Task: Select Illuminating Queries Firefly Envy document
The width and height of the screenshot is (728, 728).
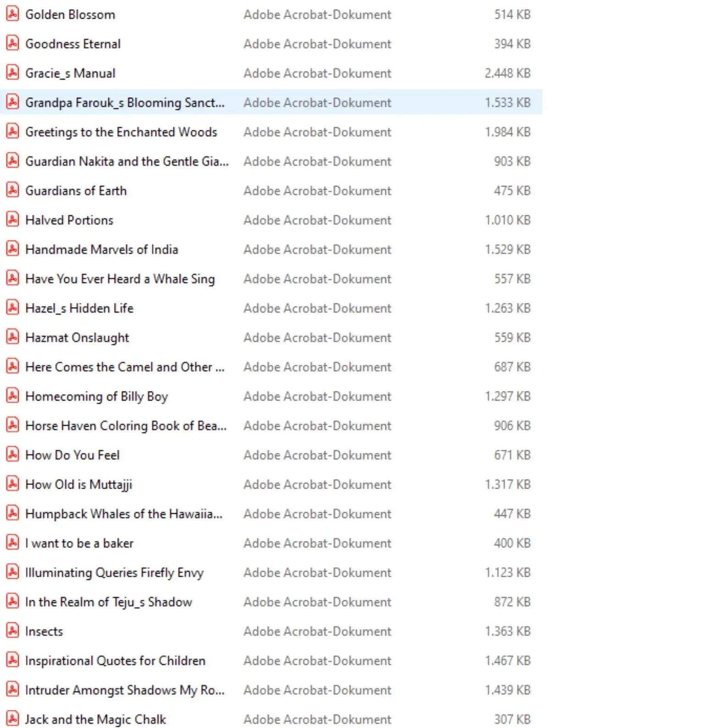Action: tap(114, 573)
